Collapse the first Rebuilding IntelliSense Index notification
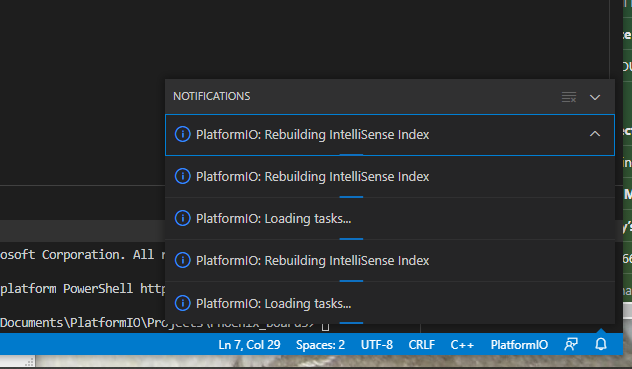Image resolution: width=632 pixels, height=369 pixels. (x=595, y=134)
